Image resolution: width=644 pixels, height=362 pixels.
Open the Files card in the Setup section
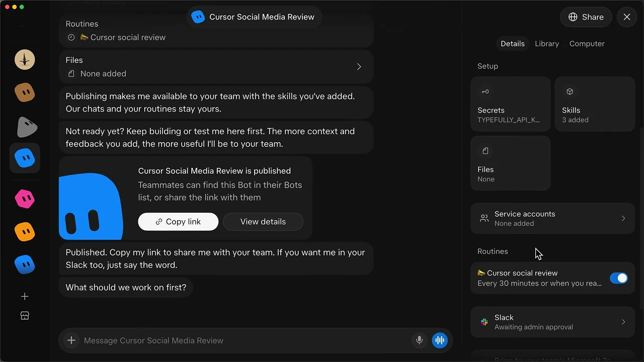coord(510,163)
